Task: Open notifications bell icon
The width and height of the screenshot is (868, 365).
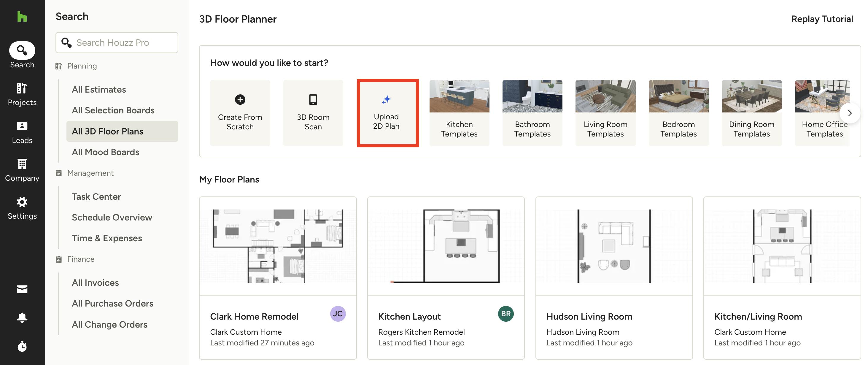Action: click(22, 318)
